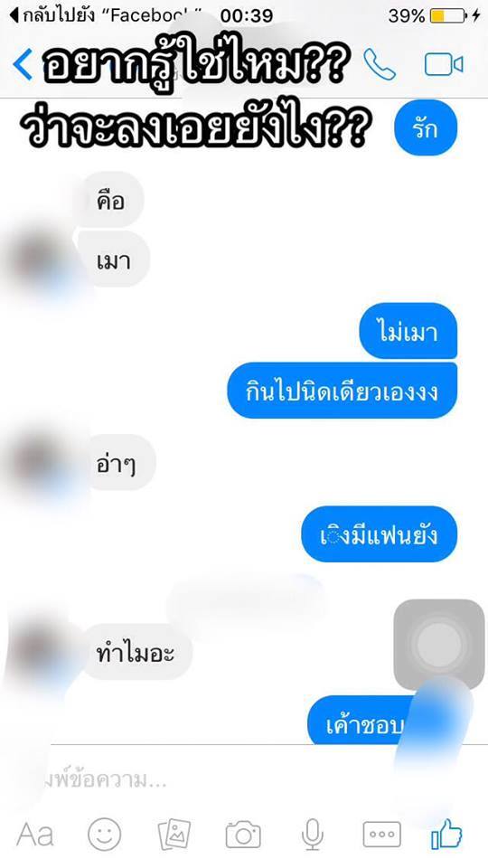Tap the AssistiveTouch floating button
This screenshot has width=488, height=868.
(x=439, y=645)
